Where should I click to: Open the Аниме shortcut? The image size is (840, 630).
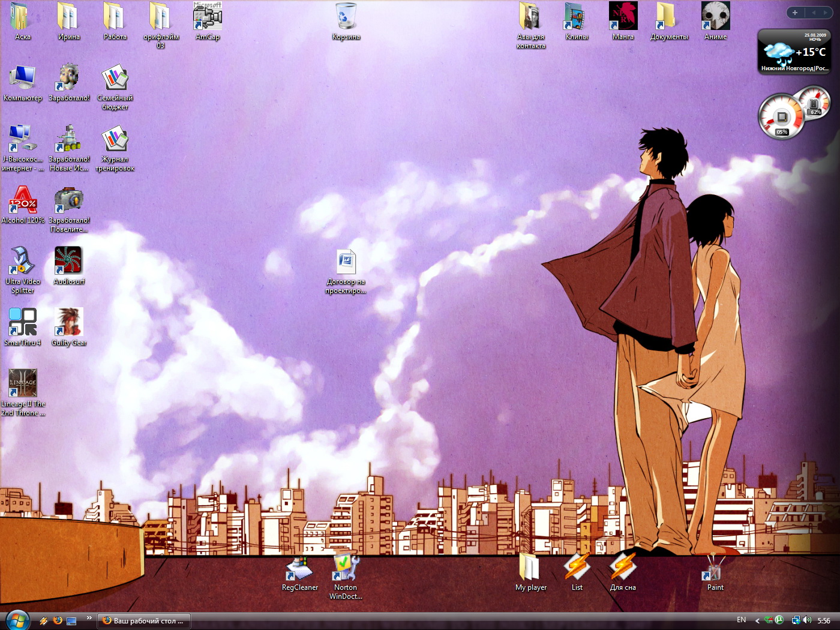(x=715, y=21)
